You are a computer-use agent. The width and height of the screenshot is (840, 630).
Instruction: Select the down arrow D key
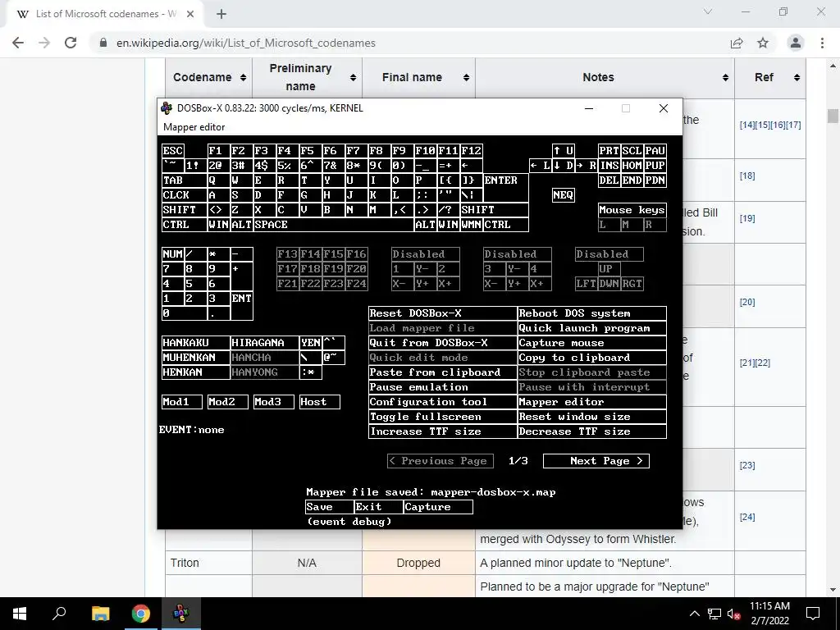[563, 166]
